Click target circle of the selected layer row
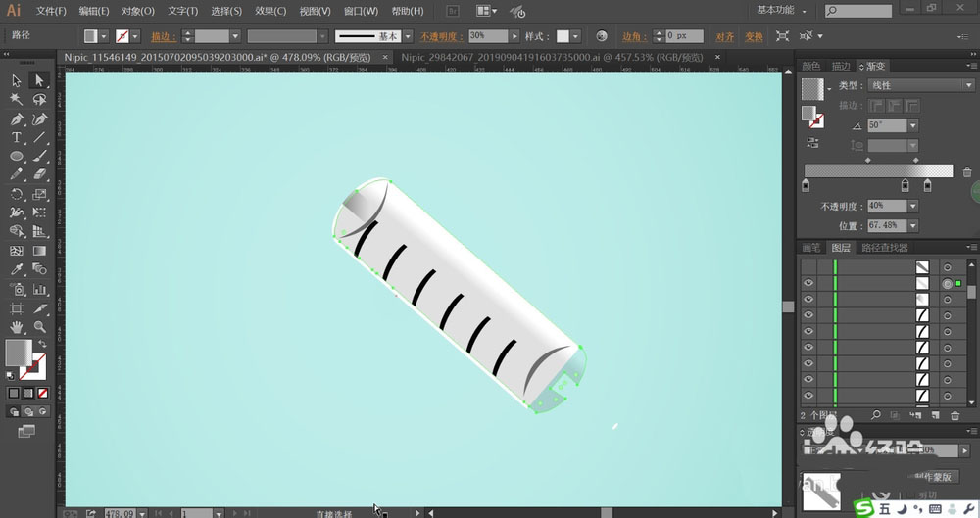Image resolution: width=980 pixels, height=518 pixels. click(x=948, y=283)
